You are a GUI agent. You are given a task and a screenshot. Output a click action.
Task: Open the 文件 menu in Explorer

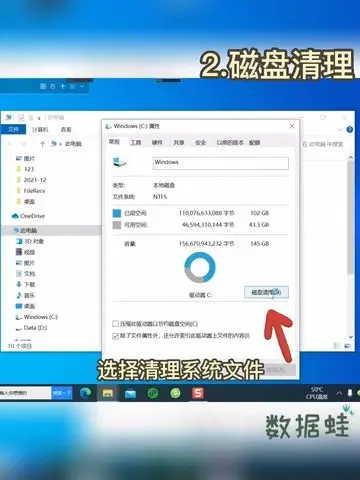click(13, 129)
